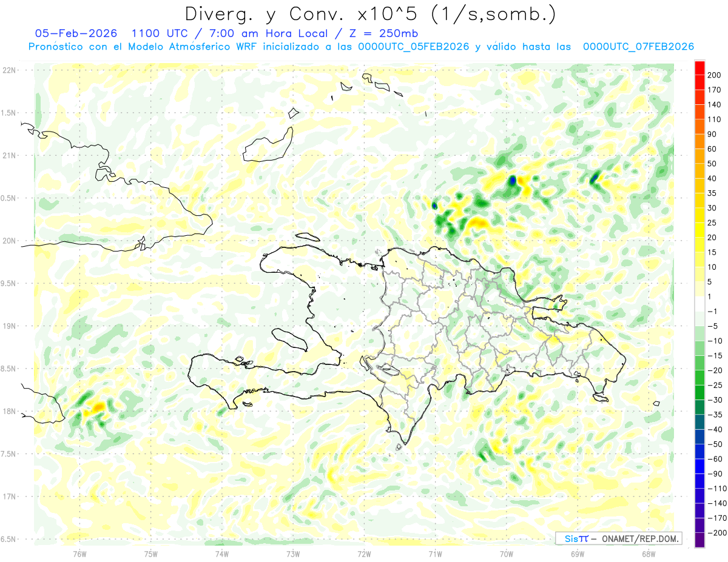The image size is (728, 562).
Task: Click the colorbar value "-110"
Action: coord(718,488)
